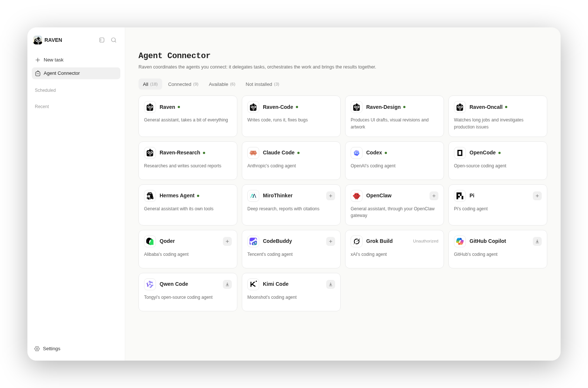
Task: Click the Qwen Code logo
Action: coord(150,284)
